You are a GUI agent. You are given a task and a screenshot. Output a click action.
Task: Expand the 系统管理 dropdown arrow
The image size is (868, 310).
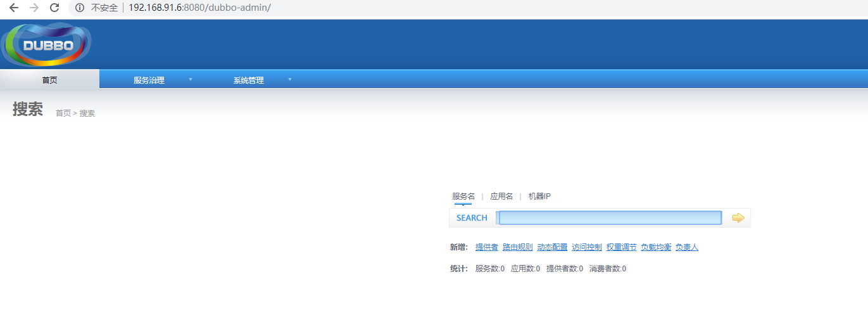click(290, 79)
